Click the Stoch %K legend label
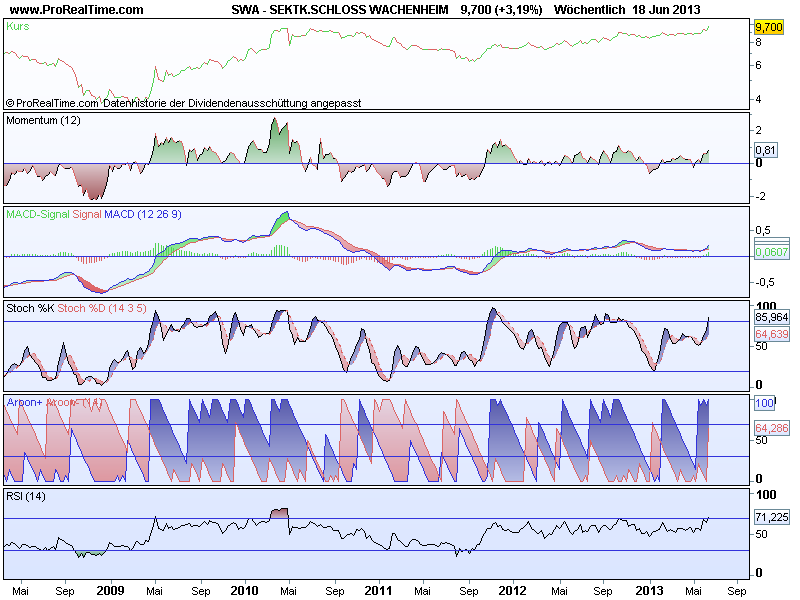Viewport: 800px width, 600px height. point(30,308)
